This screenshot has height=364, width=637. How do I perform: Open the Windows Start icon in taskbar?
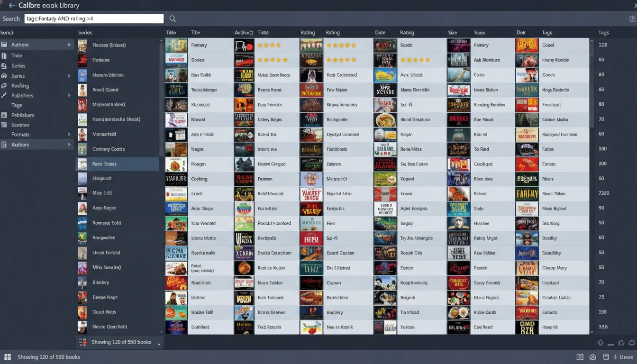pos(8,357)
